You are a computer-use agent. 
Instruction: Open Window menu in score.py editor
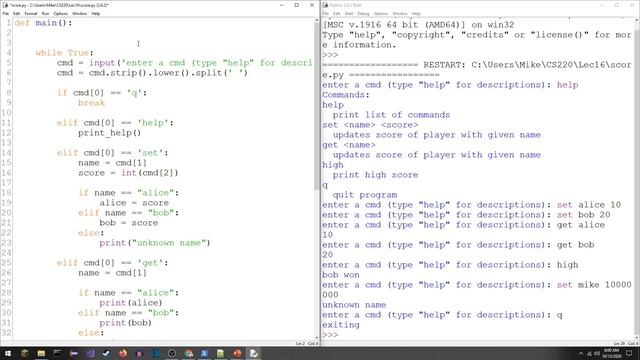tap(79, 13)
